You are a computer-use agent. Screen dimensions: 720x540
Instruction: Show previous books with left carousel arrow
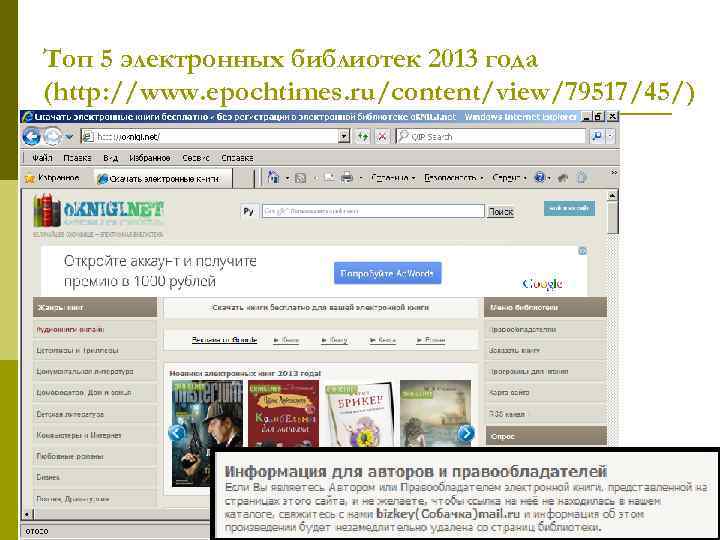click(x=177, y=433)
